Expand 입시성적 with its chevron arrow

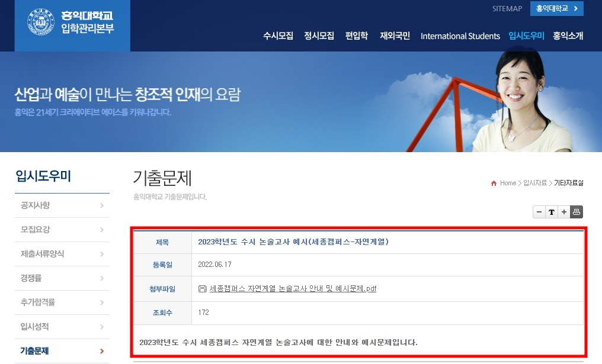pyautogui.click(x=102, y=327)
